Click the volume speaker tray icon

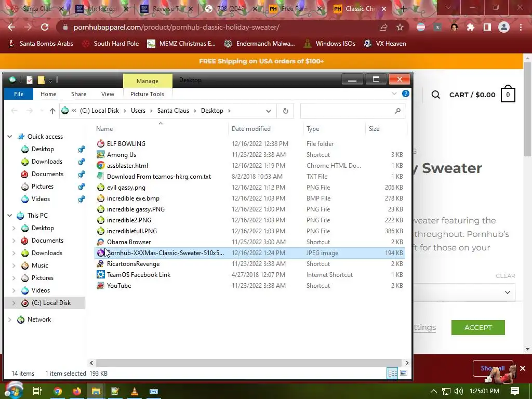pyautogui.click(x=458, y=391)
